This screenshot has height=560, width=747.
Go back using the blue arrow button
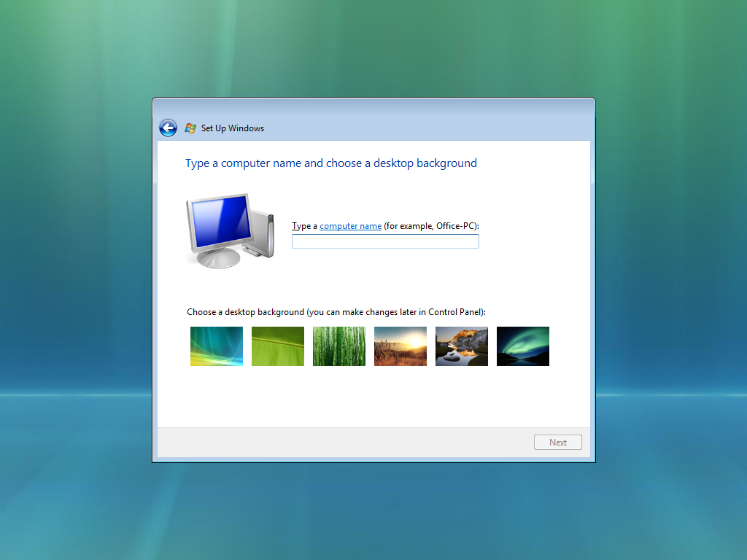pos(168,128)
